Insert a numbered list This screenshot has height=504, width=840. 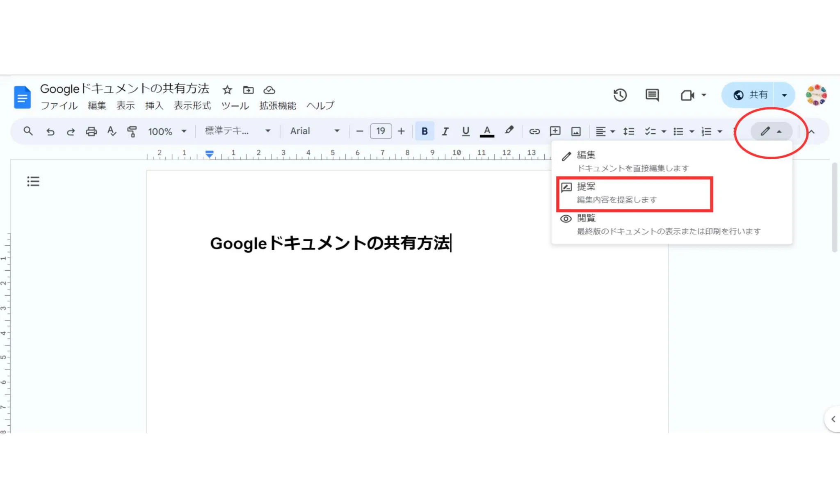(706, 131)
